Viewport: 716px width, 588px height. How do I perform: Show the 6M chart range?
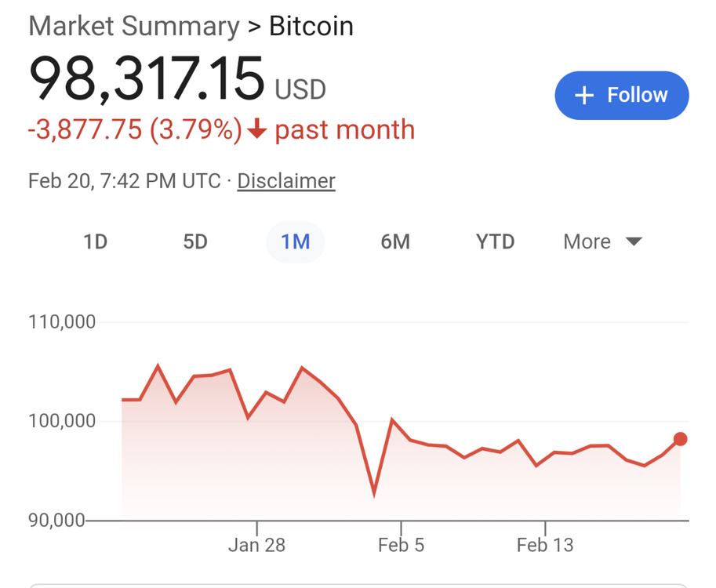(x=395, y=241)
